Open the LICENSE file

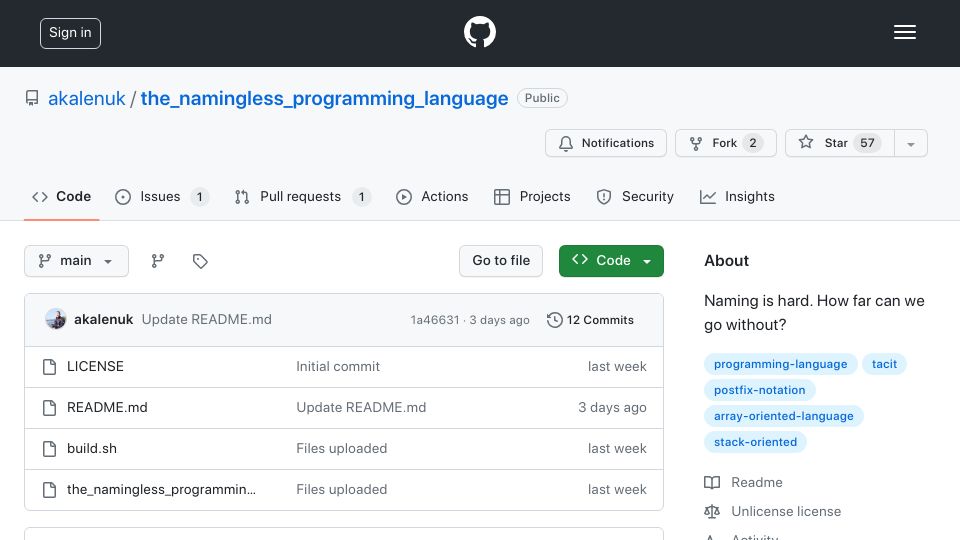[96, 366]
